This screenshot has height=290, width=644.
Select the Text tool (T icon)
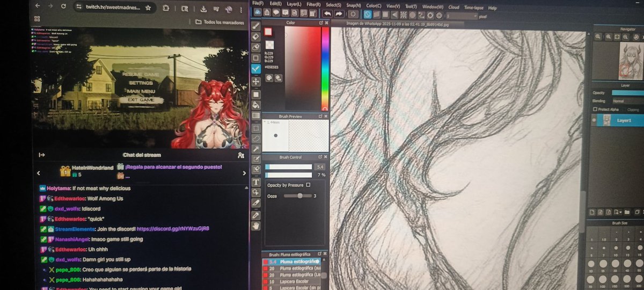point(256,182)
